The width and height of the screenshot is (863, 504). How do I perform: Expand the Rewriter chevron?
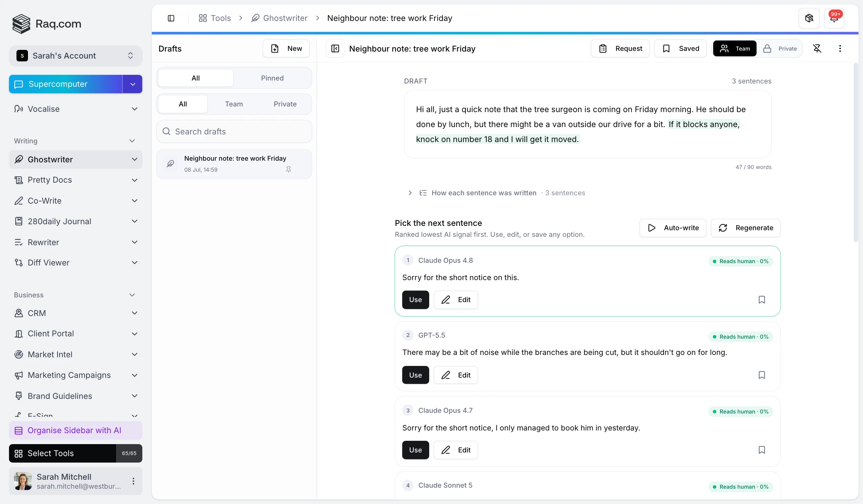135,242
